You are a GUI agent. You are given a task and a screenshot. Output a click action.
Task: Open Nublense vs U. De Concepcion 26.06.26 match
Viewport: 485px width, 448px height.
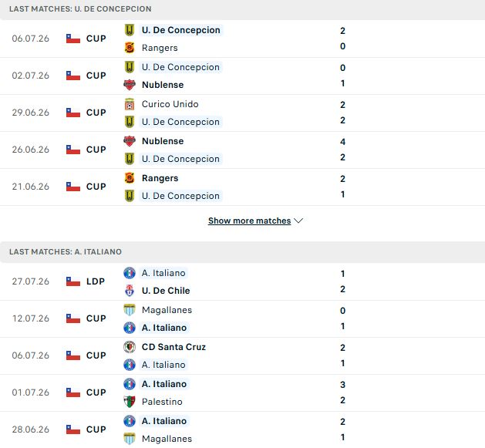click(x=242, y=150)
